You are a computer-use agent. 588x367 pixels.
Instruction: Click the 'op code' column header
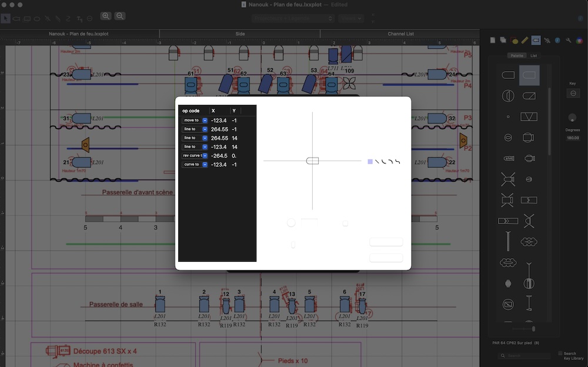pos(194,111)
